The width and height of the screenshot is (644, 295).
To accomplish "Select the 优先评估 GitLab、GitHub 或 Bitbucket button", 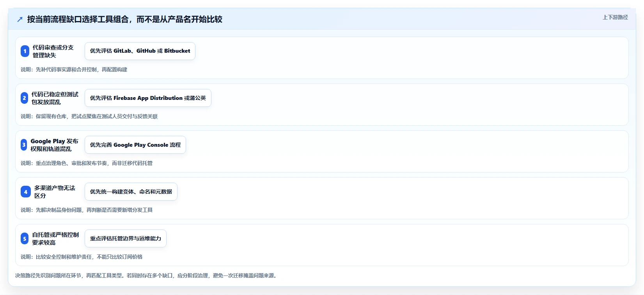I will (x=140, y=51).
